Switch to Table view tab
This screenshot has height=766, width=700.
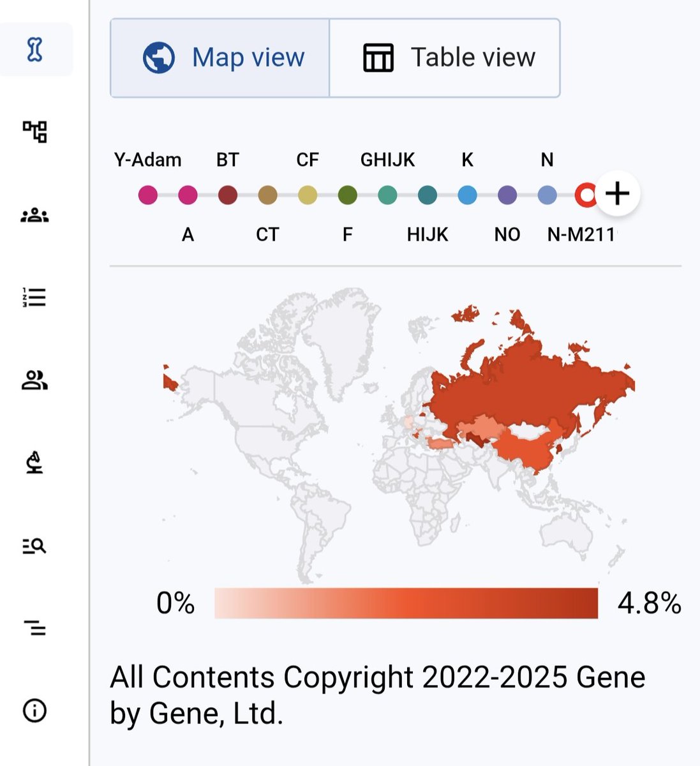point(445,58)
